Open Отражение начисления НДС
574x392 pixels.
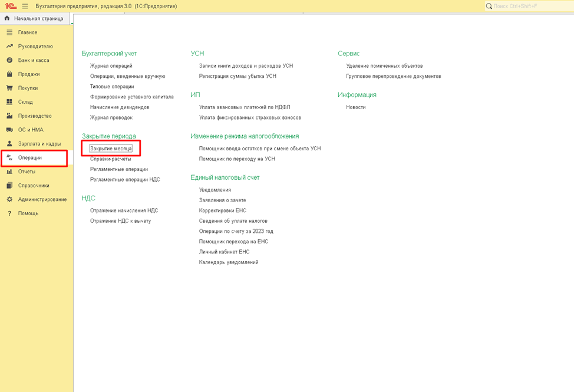point(124,210)
